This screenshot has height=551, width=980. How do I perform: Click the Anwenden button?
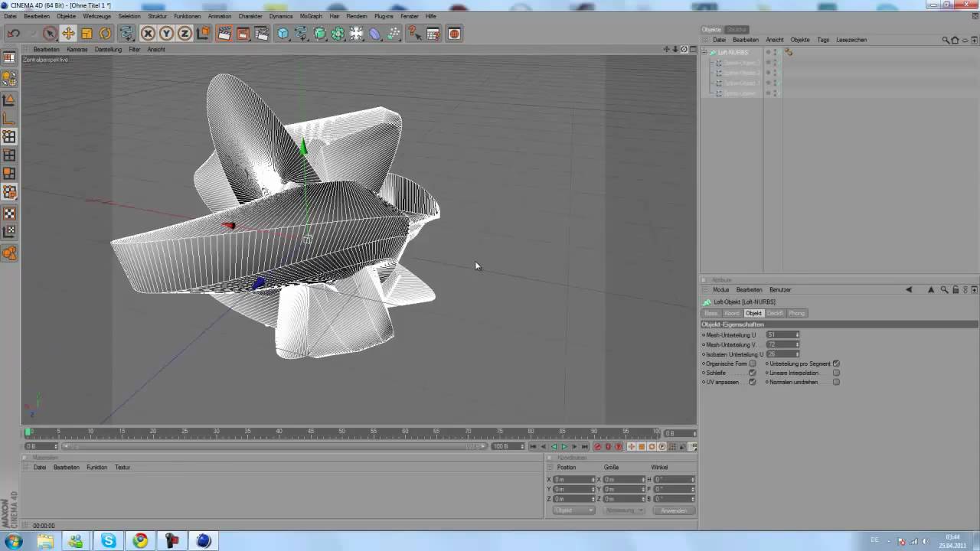tap(674, 510)
